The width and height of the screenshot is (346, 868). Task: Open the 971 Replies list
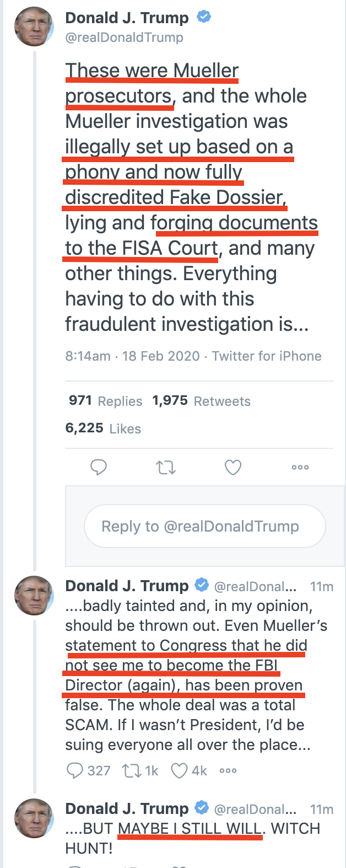pos(106,401)
